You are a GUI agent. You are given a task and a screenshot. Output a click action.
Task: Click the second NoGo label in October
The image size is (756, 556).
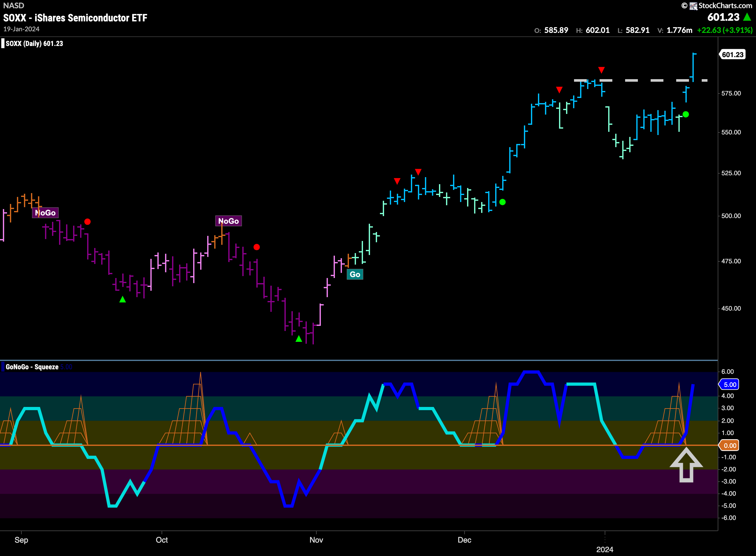(228, 221)
